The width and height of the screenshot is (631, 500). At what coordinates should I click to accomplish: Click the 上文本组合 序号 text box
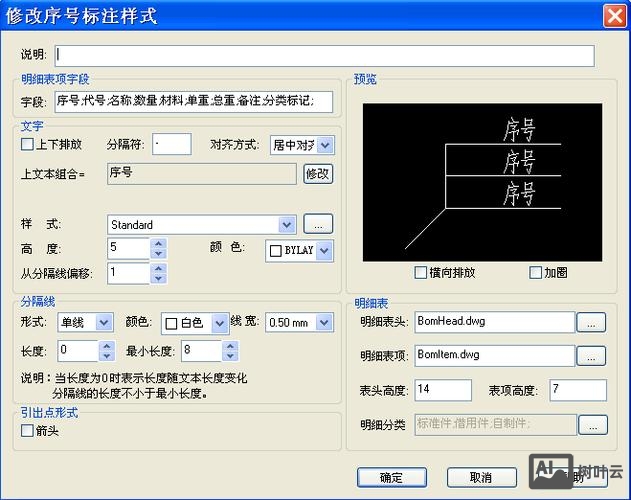click(x=202, y=174)
